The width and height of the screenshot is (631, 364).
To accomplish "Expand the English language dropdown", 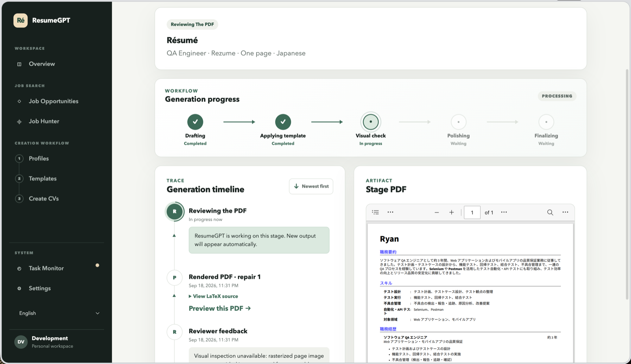I will [x=59, y=313].
